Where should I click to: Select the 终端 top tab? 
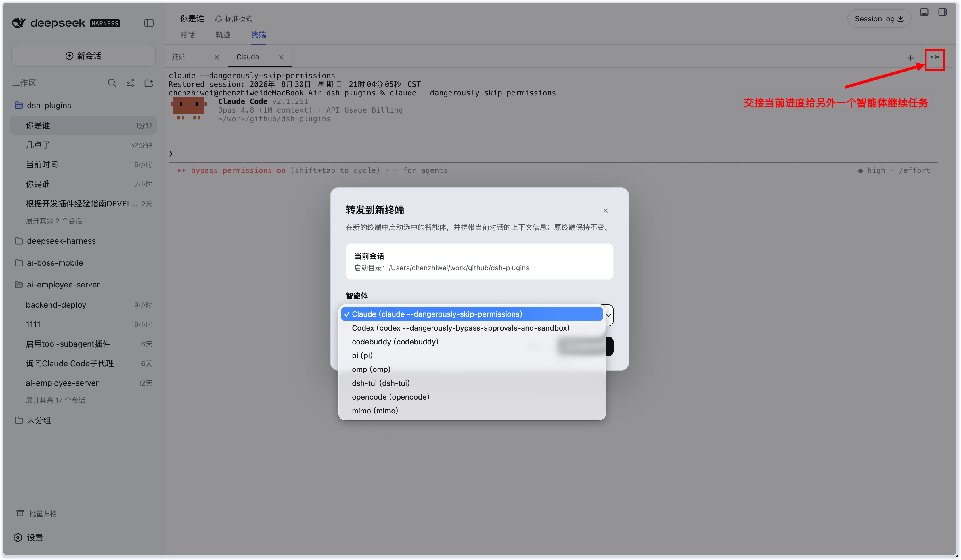point(259,35)
